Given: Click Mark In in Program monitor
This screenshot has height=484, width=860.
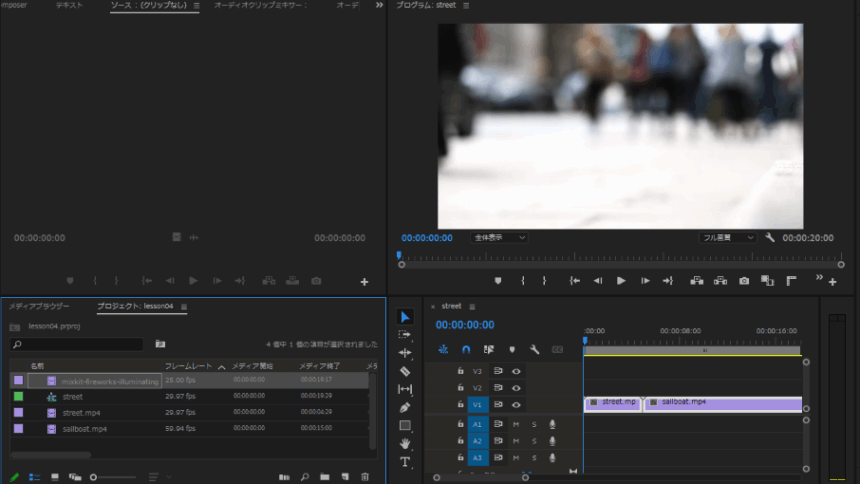Looking at the screenshot, I should [523, 281].
